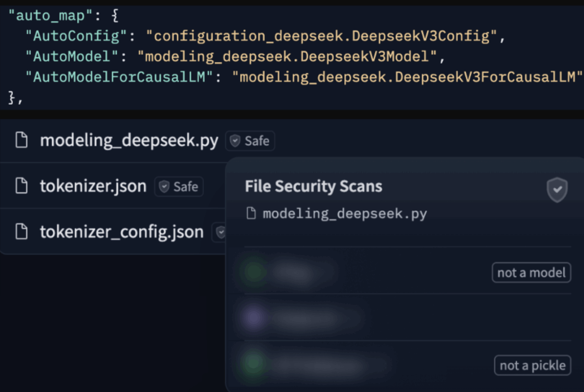Click the File Security Scans heading

pyautogui.click(x=313, y=186)
